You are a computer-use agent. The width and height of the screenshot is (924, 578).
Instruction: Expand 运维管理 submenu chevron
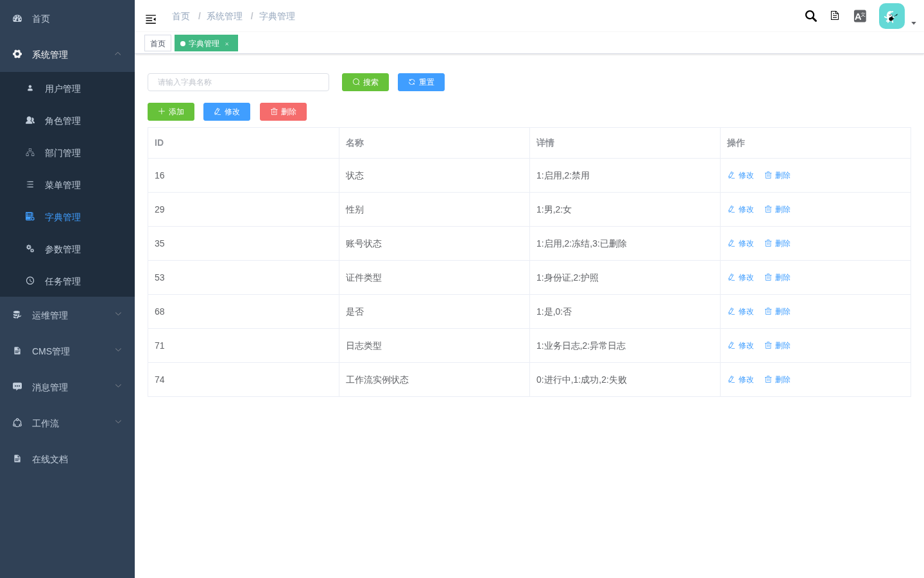[x=118, y=314]
